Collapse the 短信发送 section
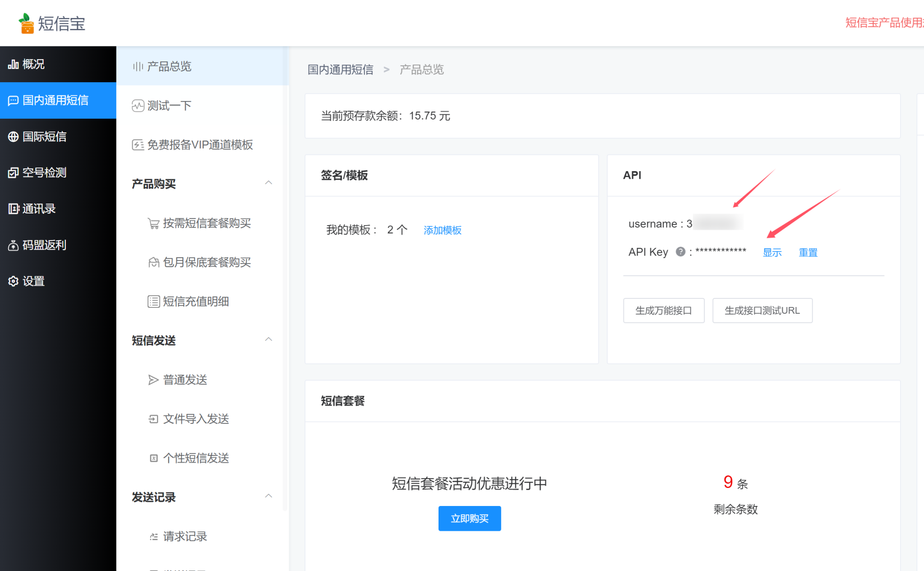 coord(268,339)
